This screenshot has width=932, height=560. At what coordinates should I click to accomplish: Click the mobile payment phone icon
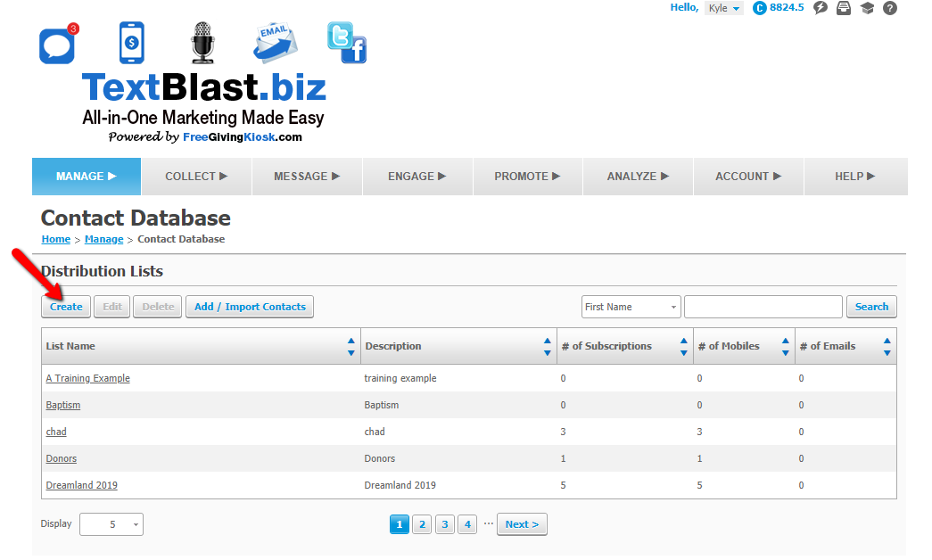131,42
